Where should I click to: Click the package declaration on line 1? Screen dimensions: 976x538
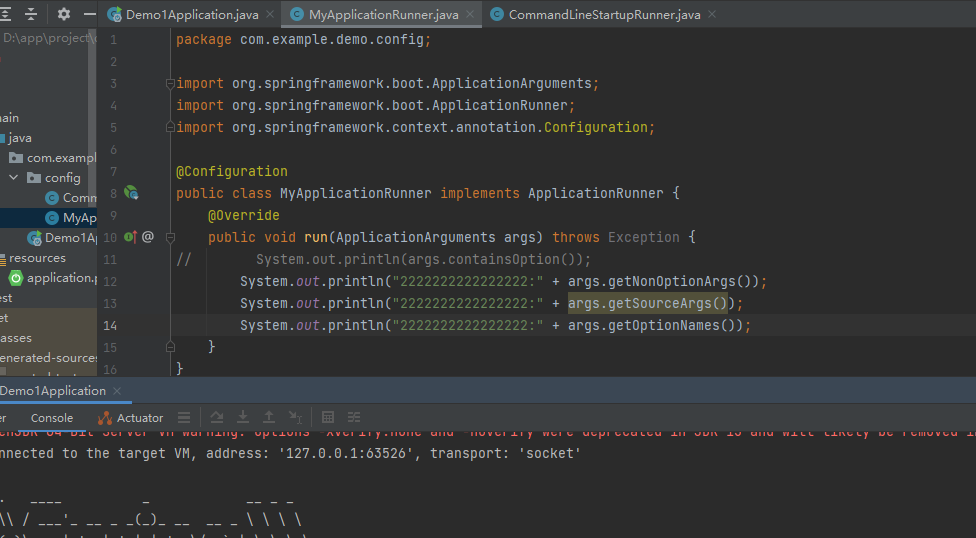pos(303,39)
